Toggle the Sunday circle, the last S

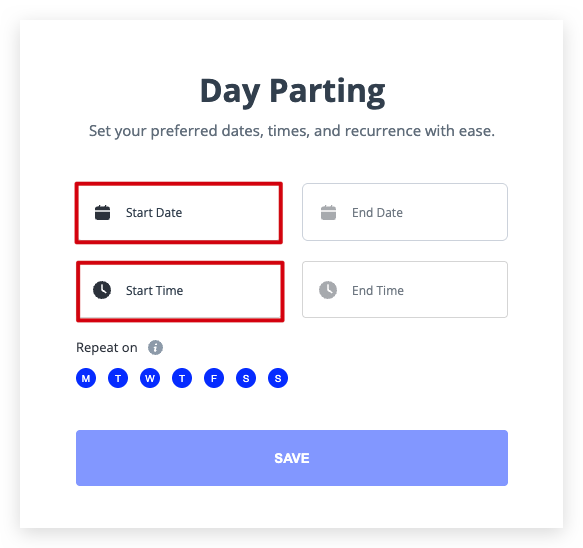(x=278, y=378)
